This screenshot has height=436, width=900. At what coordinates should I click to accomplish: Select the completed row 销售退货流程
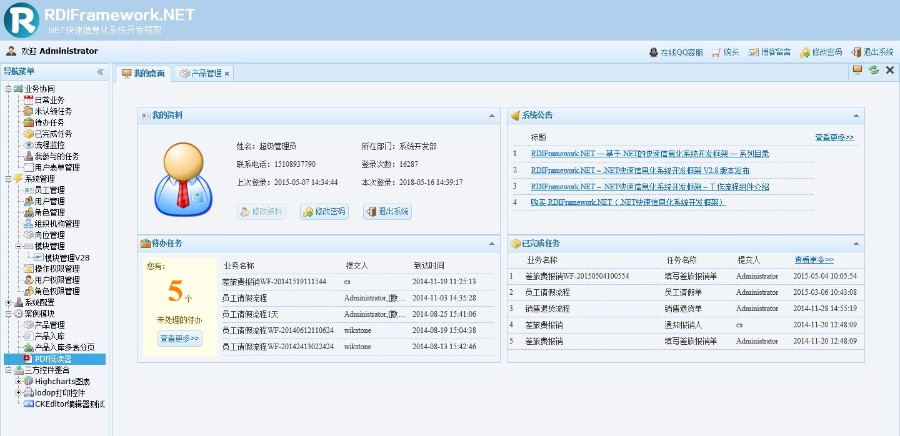684,309
